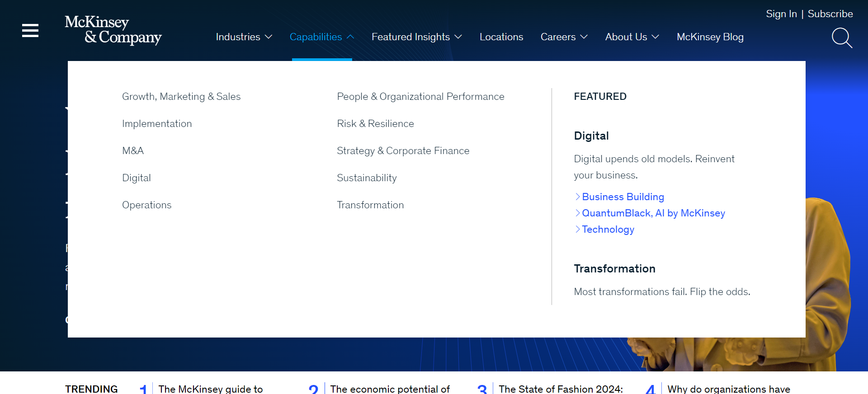Select Sustainability capability
This screenshot has height=394, width=868.
click(x=367, y=178)
